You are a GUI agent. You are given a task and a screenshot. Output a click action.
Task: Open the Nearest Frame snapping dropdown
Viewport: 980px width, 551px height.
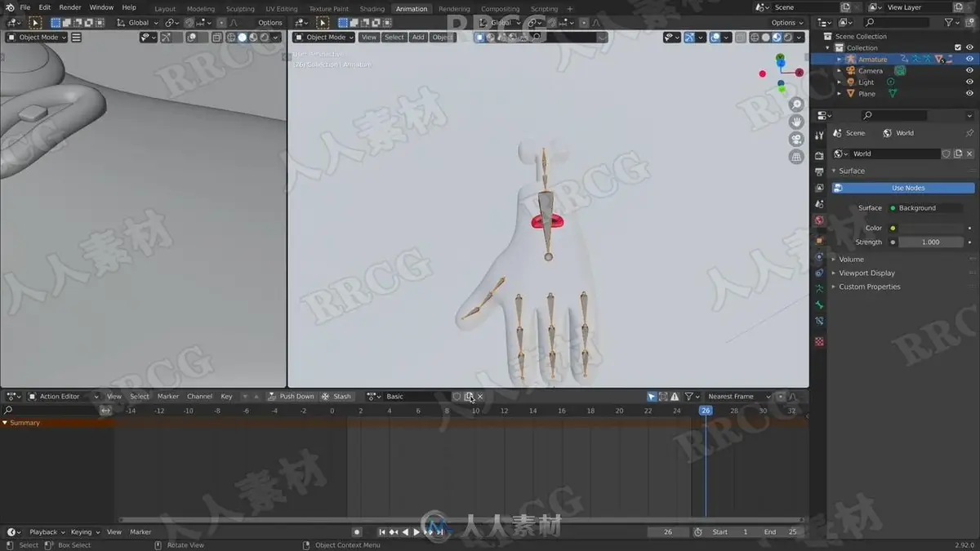click(738, 397)
